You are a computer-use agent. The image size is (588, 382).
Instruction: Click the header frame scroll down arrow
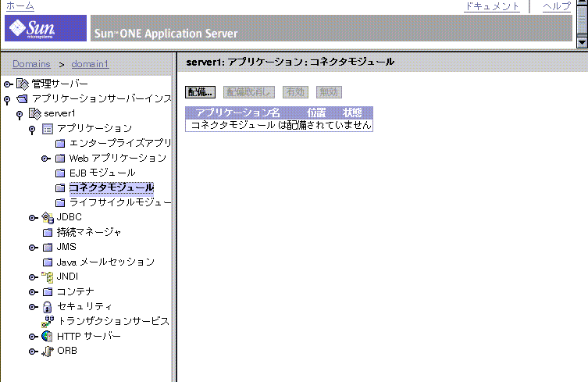click(x=582, y=42)
